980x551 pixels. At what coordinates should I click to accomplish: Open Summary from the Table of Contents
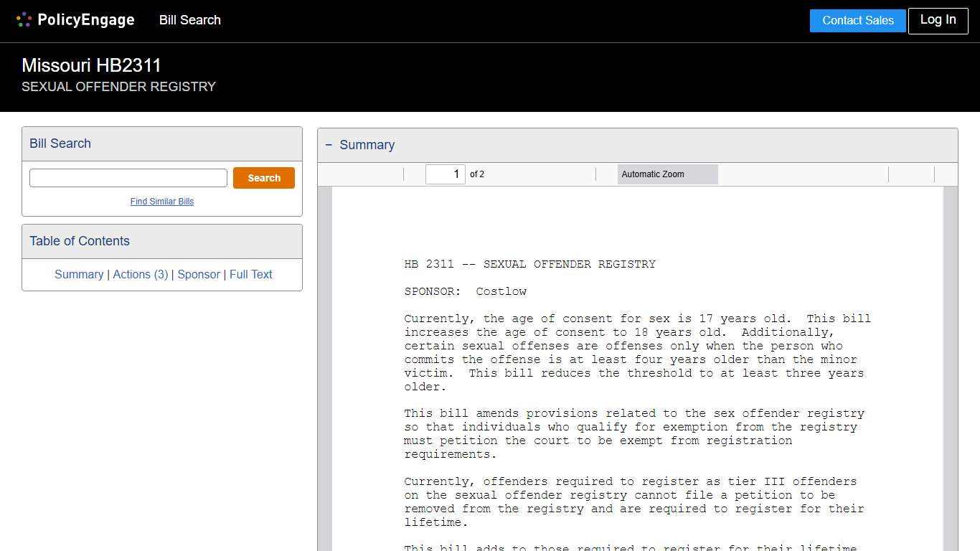tap(79, 274)
